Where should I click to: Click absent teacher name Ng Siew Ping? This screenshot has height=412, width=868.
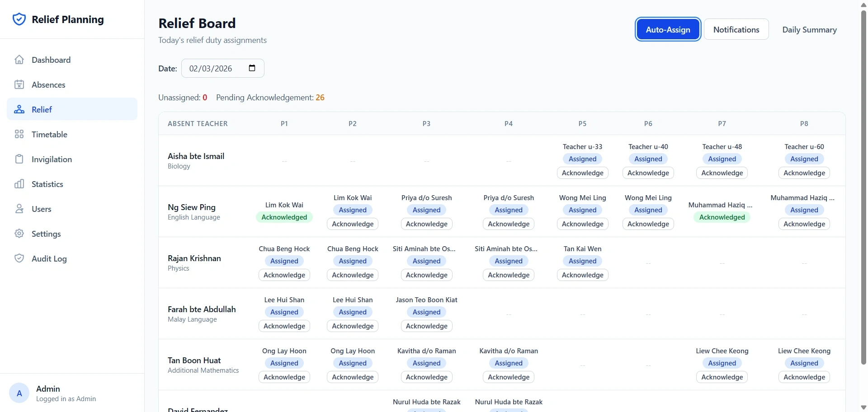pyautogui.click(x=191, y=207)
